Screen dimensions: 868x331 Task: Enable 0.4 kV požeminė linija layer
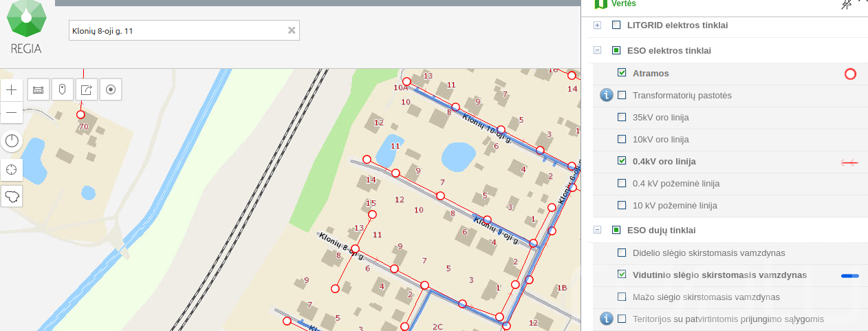(x=622, y=183)
